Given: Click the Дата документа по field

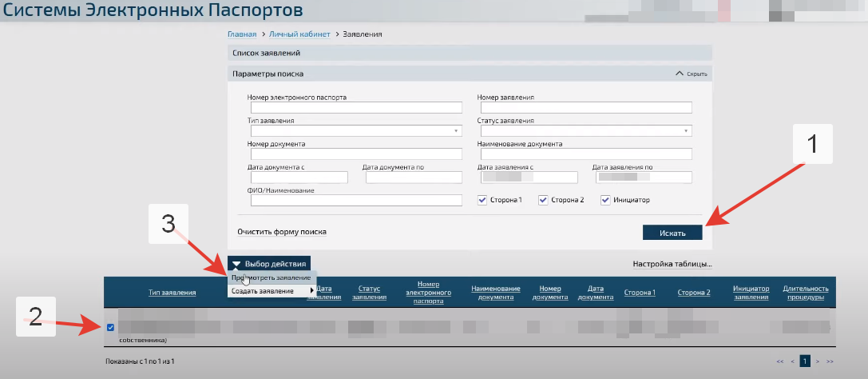Looking at the screenshot, I should 414,178.
